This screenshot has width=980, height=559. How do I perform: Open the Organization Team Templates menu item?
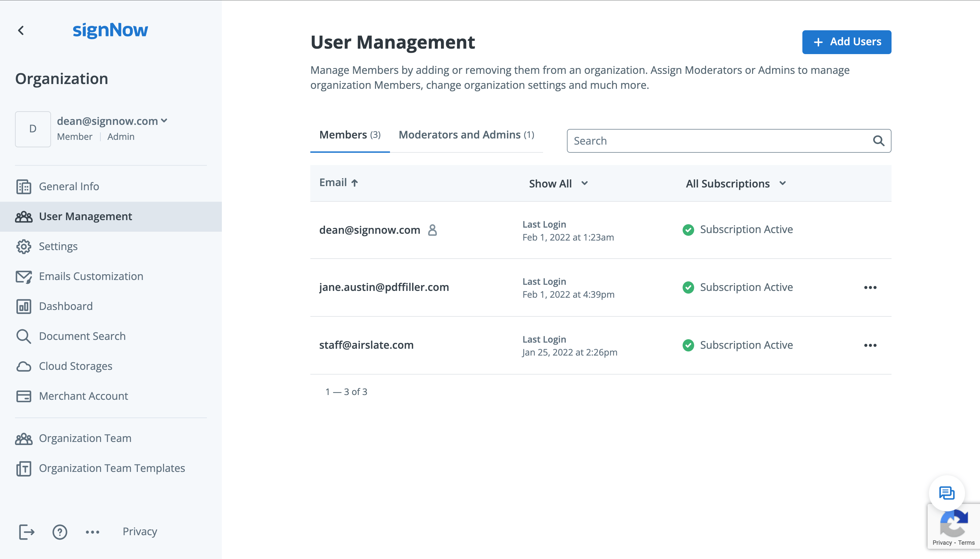(112, 468)
